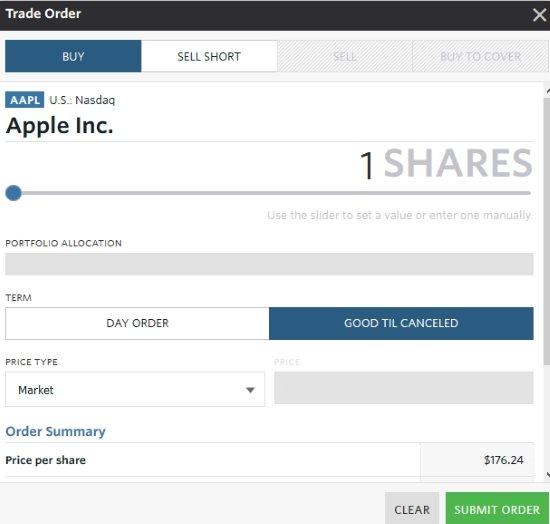The image size is (550, 524).
Task: Choose the GOOD TIL CANCELED term
Action: coord(401,323)
